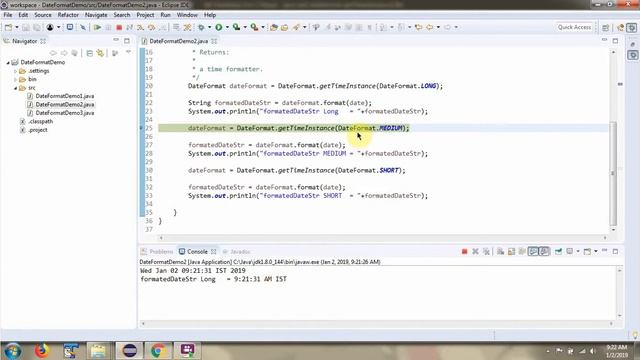Click Remove All Terminated Launches icon in Console

pos(486,251)
